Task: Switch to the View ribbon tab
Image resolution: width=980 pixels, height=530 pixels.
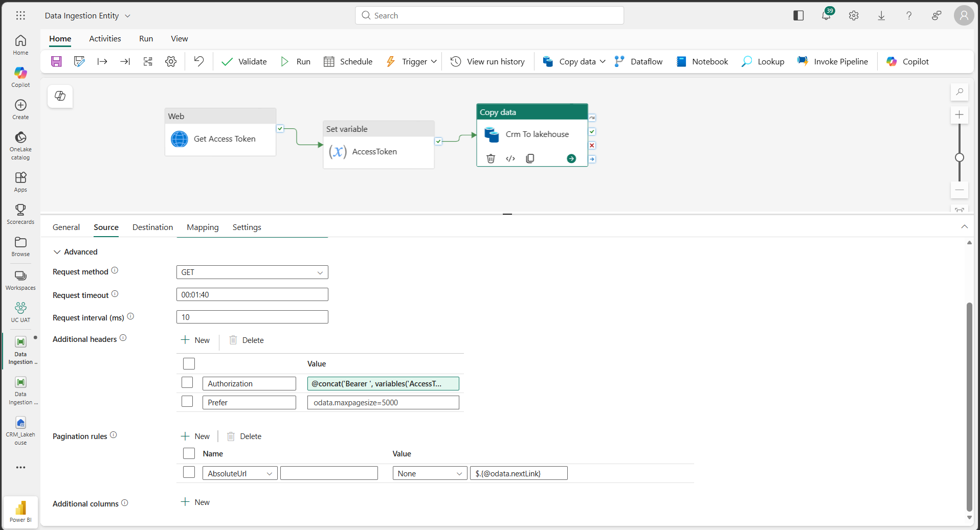Action: tap(179, 38)
